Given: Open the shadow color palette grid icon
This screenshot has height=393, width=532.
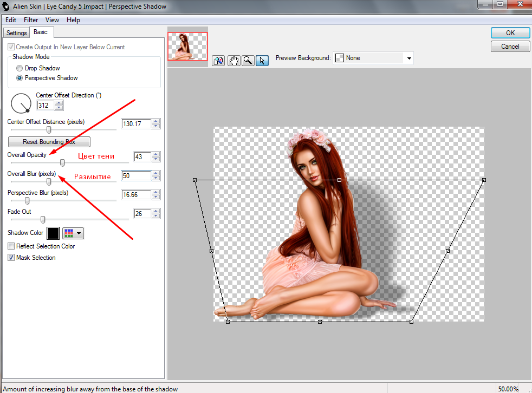Looking at the screenshot, I should coord(73,233).
